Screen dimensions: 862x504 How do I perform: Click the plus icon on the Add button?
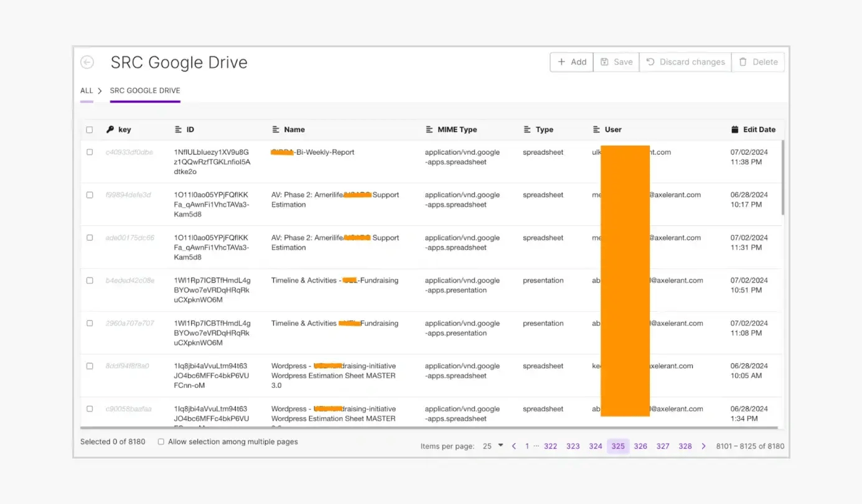(x=563, y=62)
